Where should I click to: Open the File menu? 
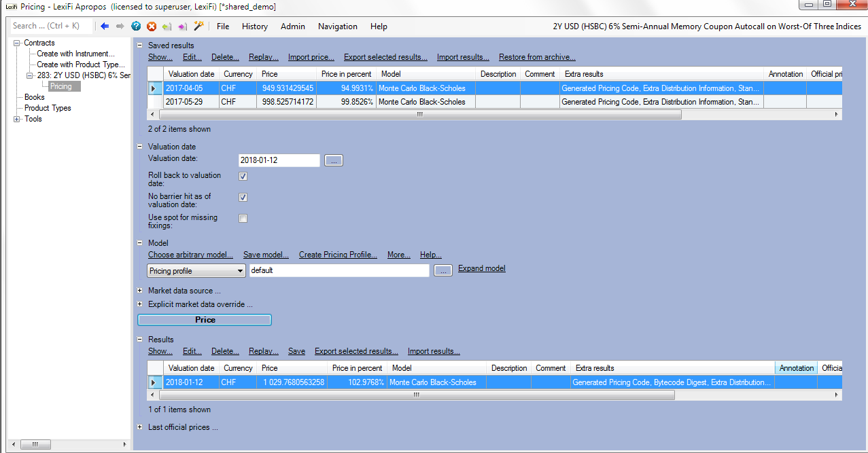(223, 26)
